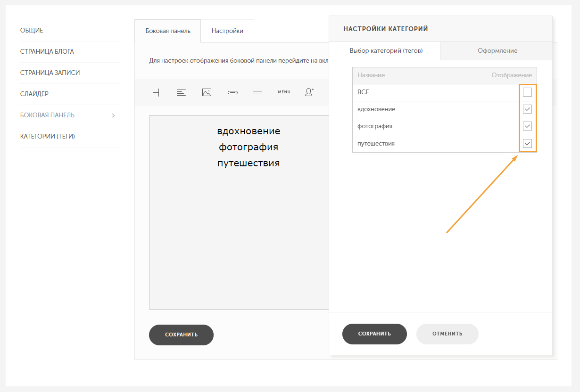Image resolution: width=580 pixels, height=392 pixels.
Task: Open the Настройки tab
Action: [227, 31]
